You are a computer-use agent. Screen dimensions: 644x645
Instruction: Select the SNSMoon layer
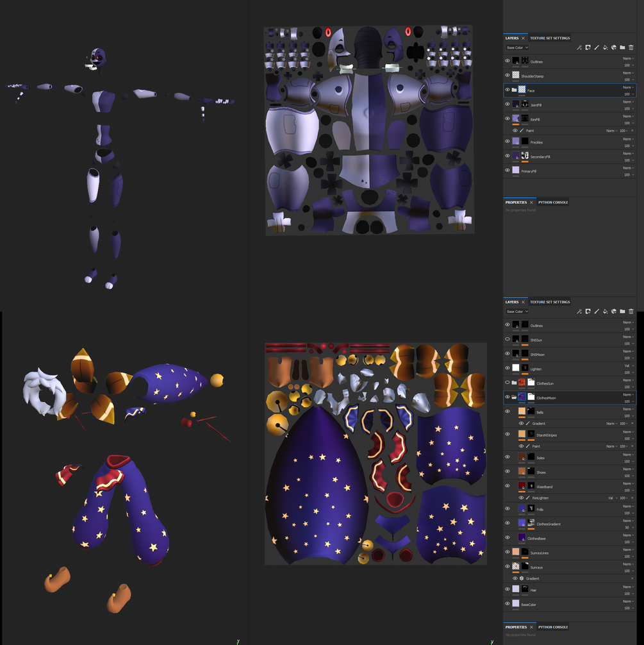coord(570,354)
